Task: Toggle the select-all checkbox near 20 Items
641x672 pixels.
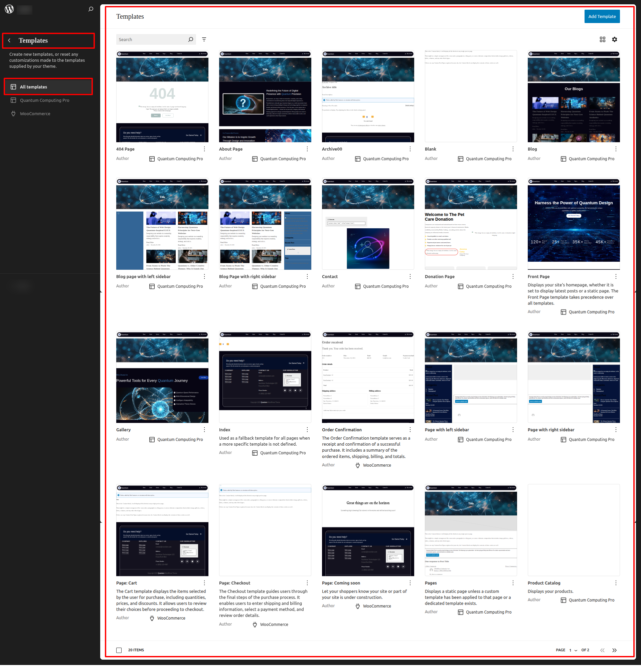Action: pyautogui.click(x=119, y=650)
